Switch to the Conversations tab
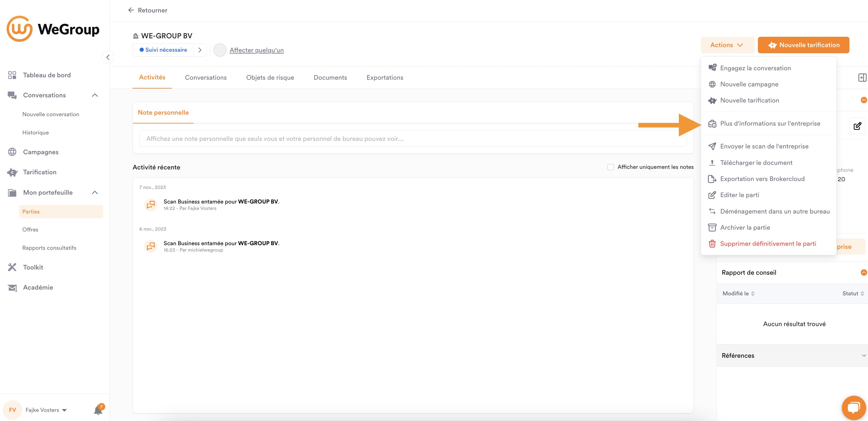 click(206, 78)
